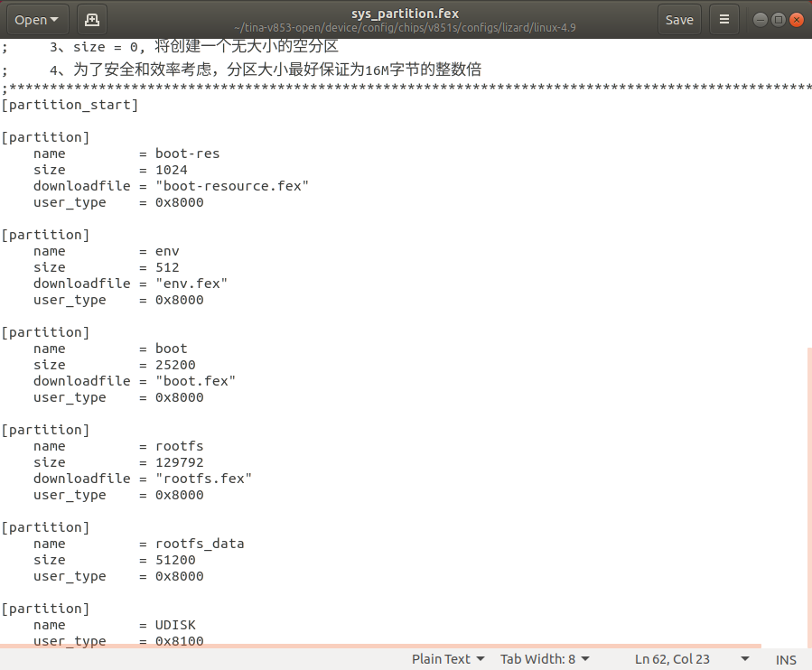Screen dimensions: 812x670
Task: Click the user_type value 0x8100
Action: pos(180,641)
